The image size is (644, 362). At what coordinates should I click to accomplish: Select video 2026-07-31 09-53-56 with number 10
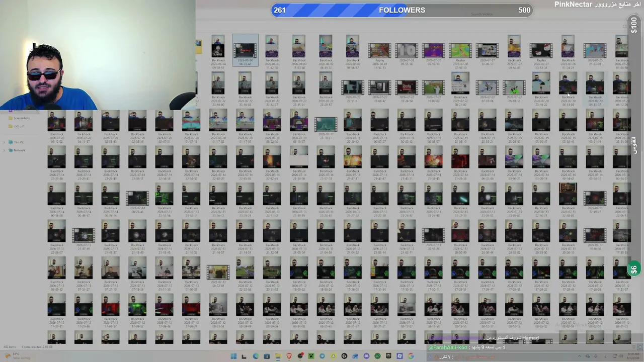[407, 53]
